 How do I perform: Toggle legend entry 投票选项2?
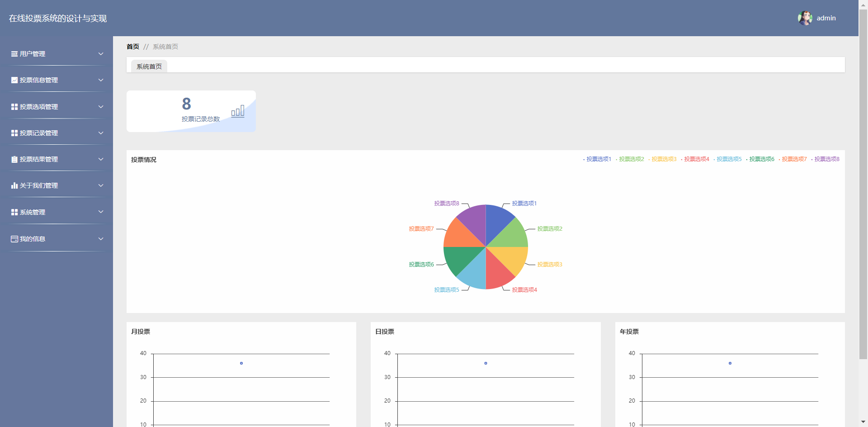tap(630, 159)
